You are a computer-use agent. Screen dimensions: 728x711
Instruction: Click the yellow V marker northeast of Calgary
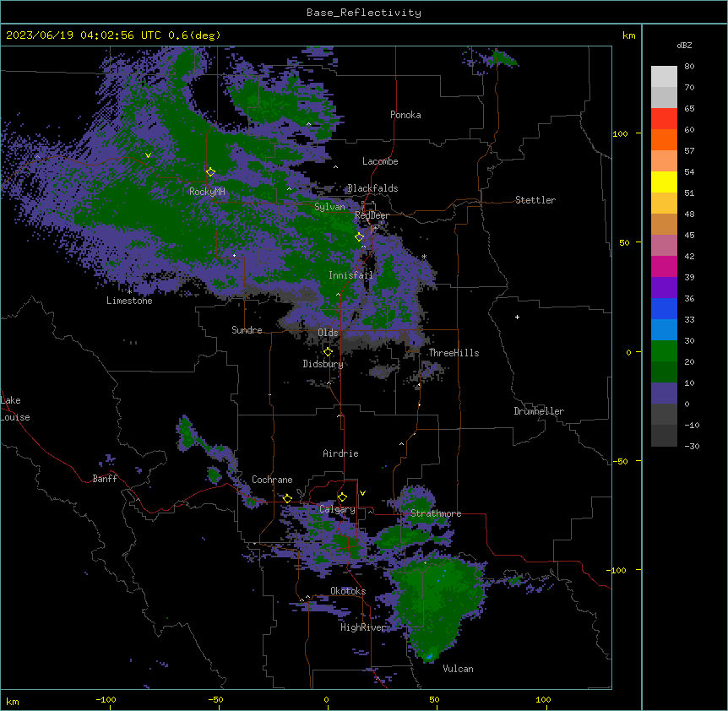tap(362, 493)
